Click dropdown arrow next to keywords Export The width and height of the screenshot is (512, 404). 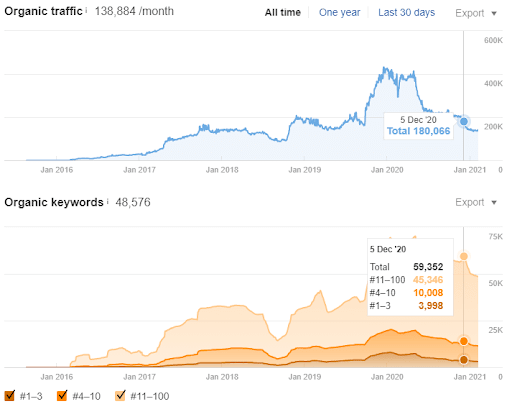494,203
